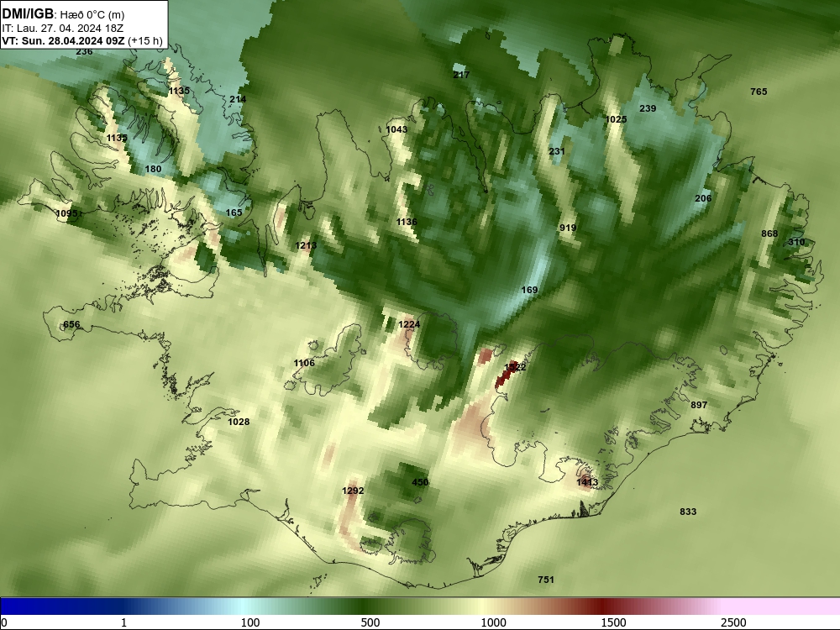Click the 310 label on the east coast
The width and height of the screenshot is (840, 630).
pyautogui.click(x=796, y=242)
